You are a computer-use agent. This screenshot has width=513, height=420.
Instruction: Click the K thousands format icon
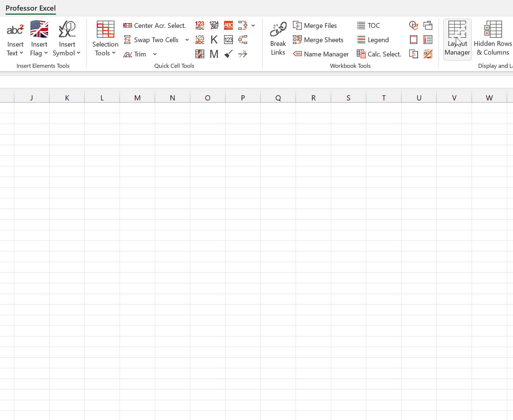[214, 40]
